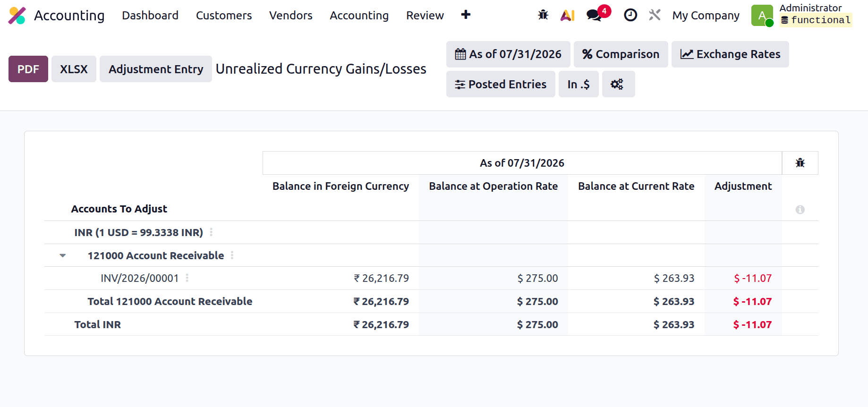The width and height of the screenshot is (868, 407).
Task: Click the Total INR row label
Action: coord(98,324)
